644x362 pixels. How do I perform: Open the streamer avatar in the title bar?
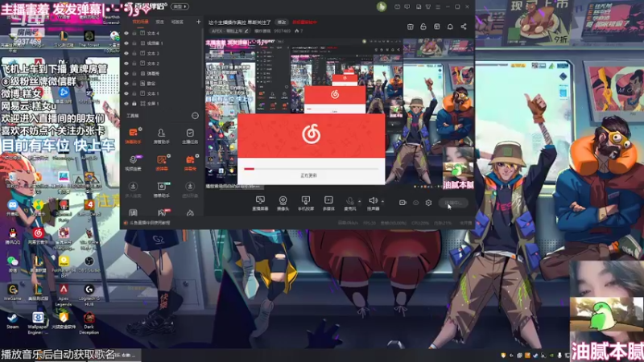pyautogui.click(x=382, y=6)
